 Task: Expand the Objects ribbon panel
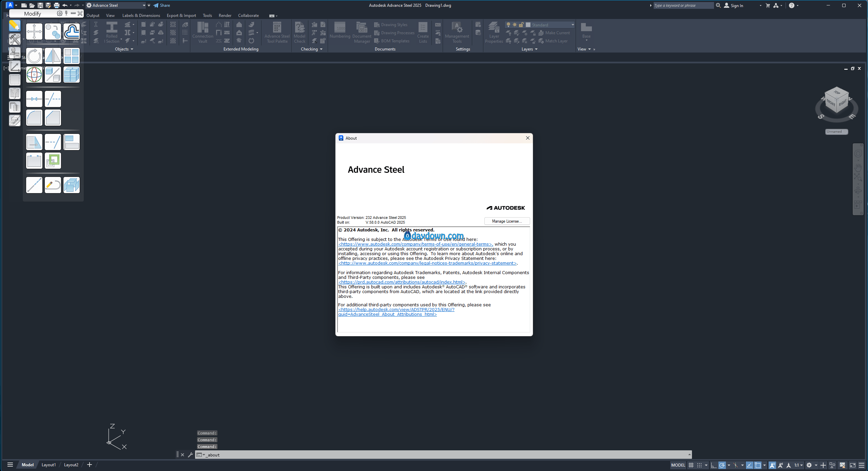click(124, 49)
